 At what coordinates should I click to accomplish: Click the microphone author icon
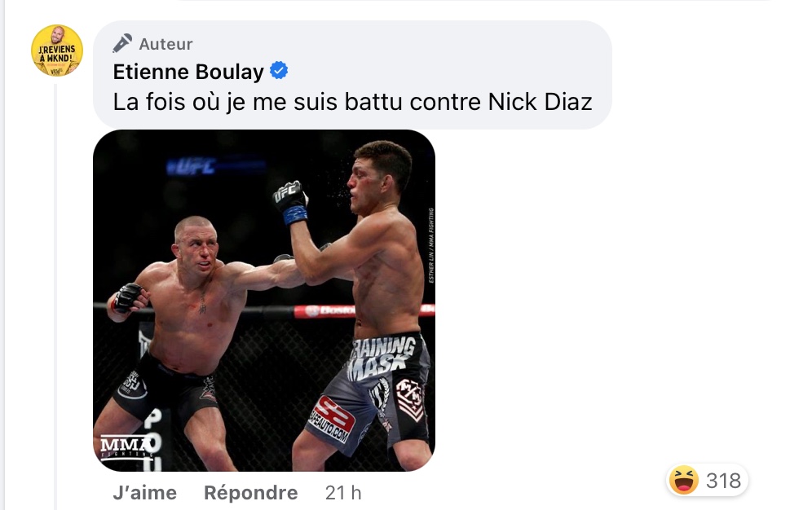(x=122, y=43)
